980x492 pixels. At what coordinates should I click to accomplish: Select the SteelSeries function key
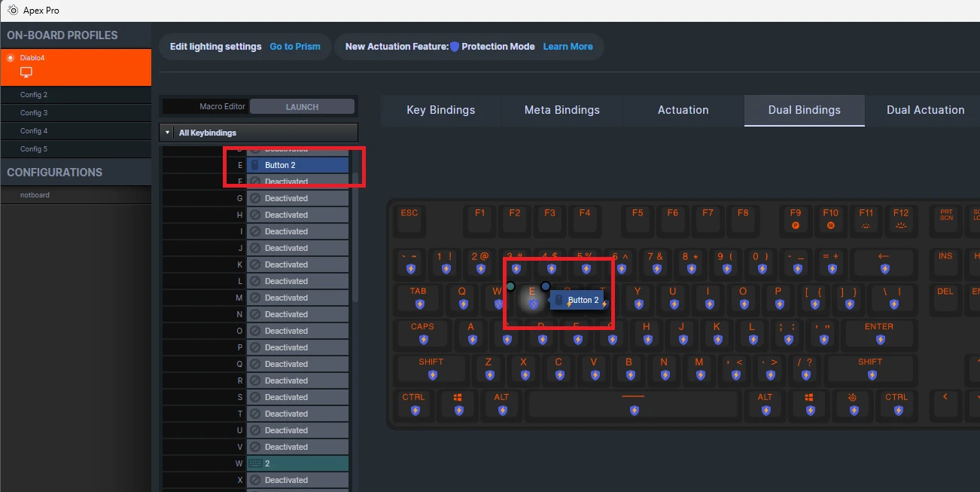click(853, 405)
